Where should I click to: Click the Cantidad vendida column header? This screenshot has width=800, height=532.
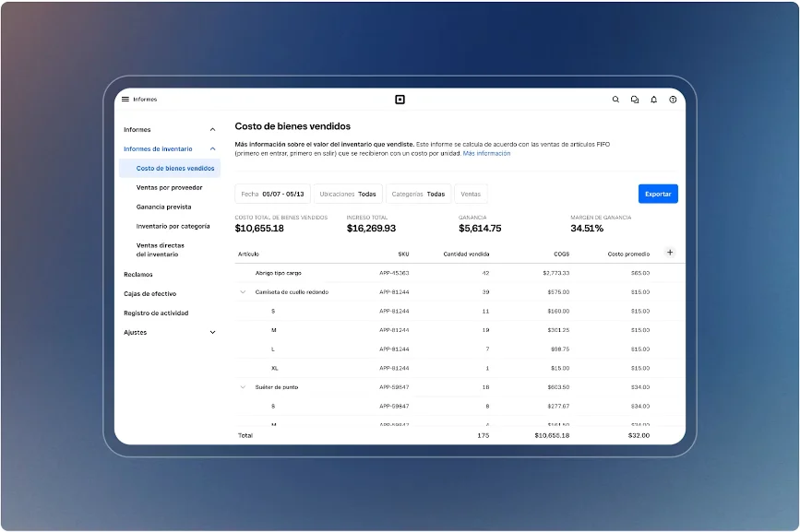click(466, 254)
